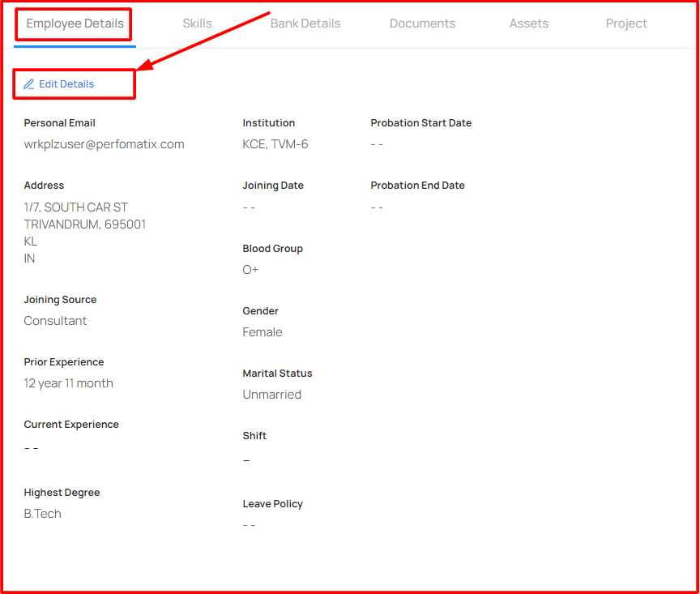Click the pencil edit icon
The height and width of the screenshot is (594, 700).
(28, 84)
